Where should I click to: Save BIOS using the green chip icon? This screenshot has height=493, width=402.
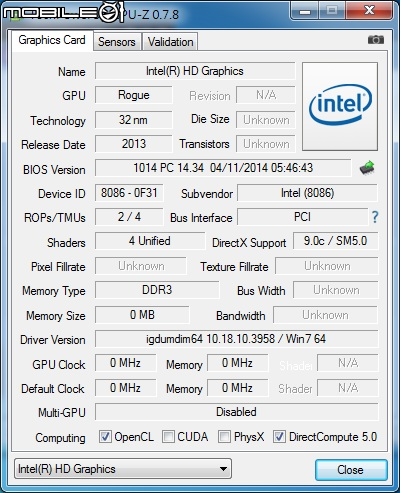(x=367, y=168)
